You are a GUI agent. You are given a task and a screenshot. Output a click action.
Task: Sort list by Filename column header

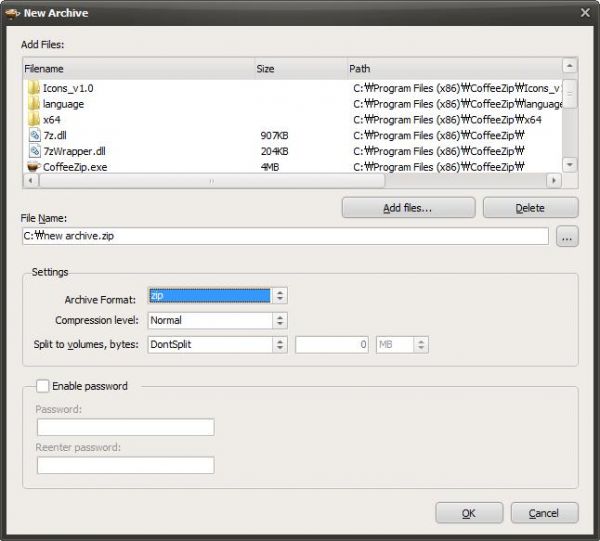tap(139, 68)
